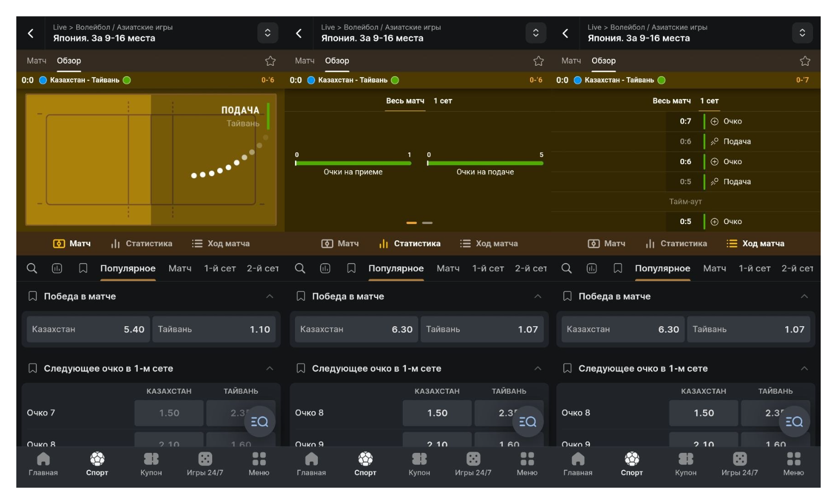The width and height of the screenshot is (837, 504).
Task: Collapse 'Следующее очко в 1-м сете' on the right screen
Action: pyautogui.click(x=804, y=369)
